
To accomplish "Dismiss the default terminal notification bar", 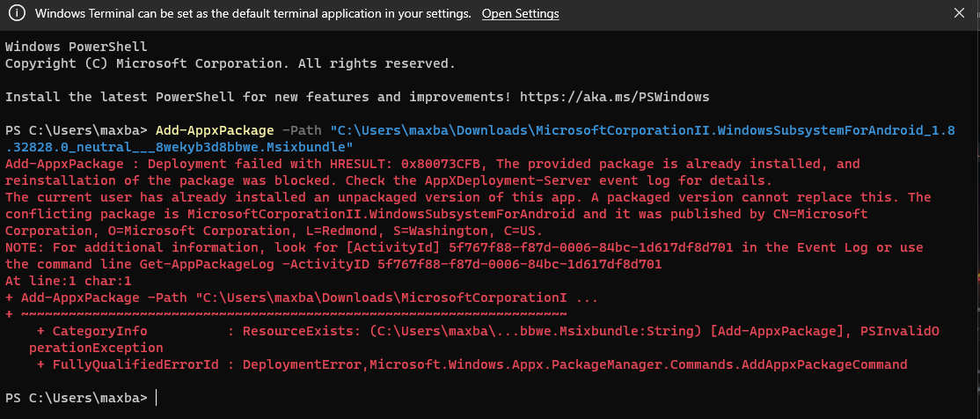I will click(x=959, y=12).
